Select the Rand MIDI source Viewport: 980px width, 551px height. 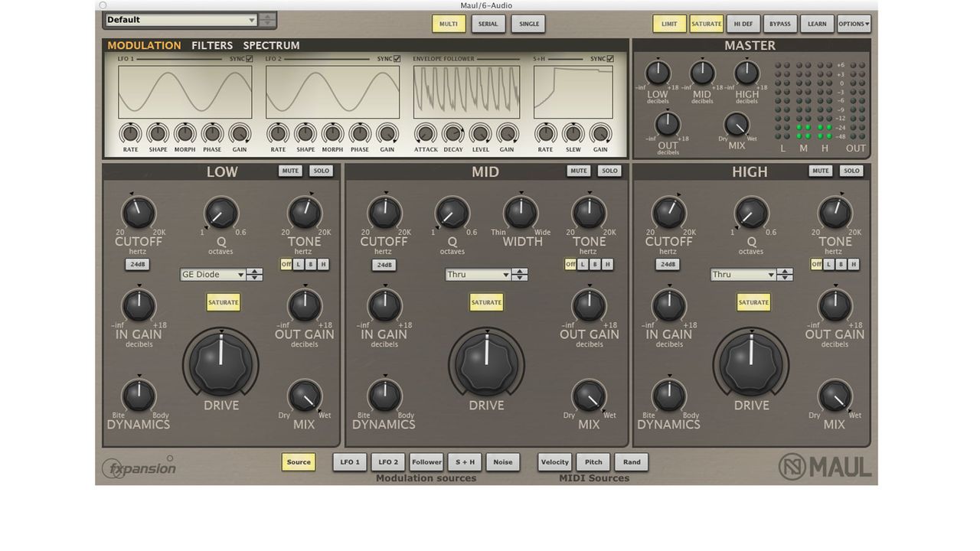pos(632,462)
